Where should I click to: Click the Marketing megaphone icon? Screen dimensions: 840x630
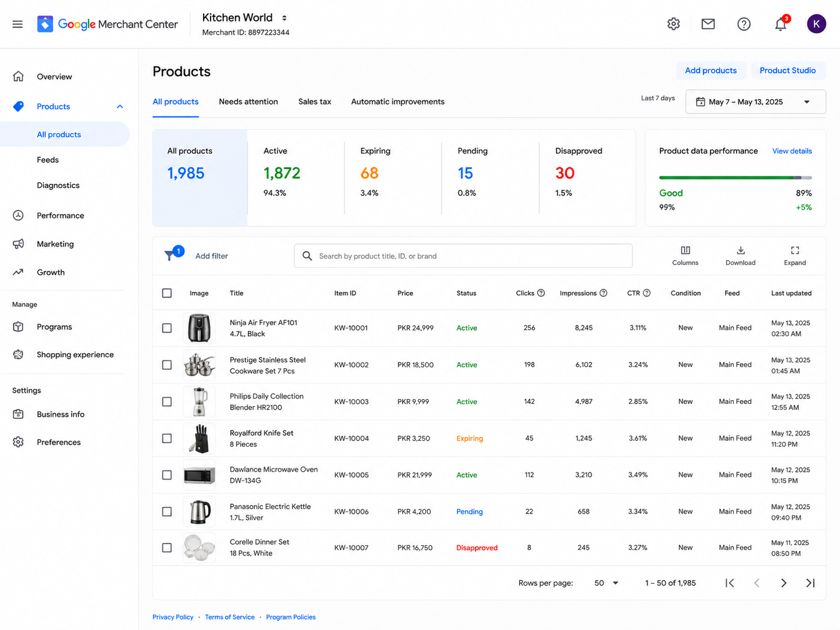coord(19,244)
